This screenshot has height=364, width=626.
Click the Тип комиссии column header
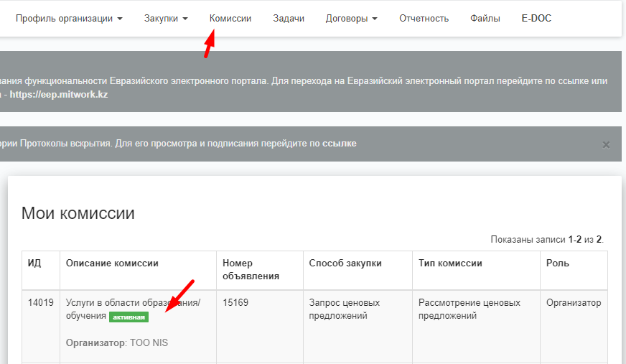[x=450, y=263]
